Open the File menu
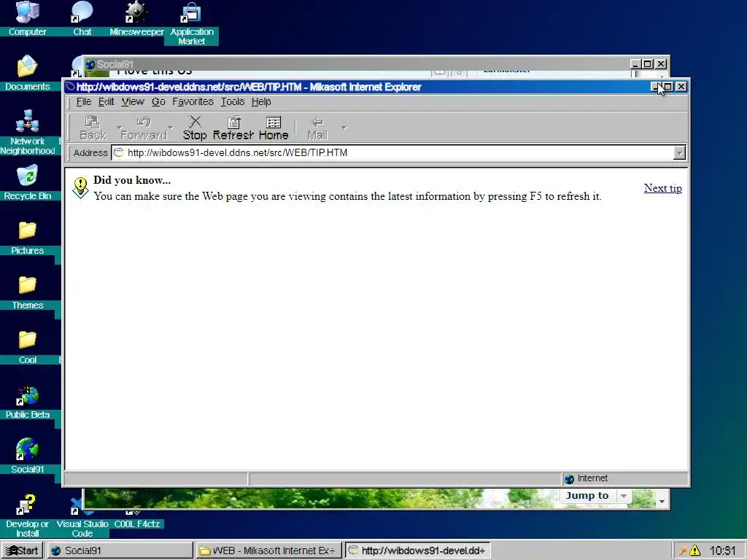The image size is (747, 560). pyautogui.click(x=84, y=101)
